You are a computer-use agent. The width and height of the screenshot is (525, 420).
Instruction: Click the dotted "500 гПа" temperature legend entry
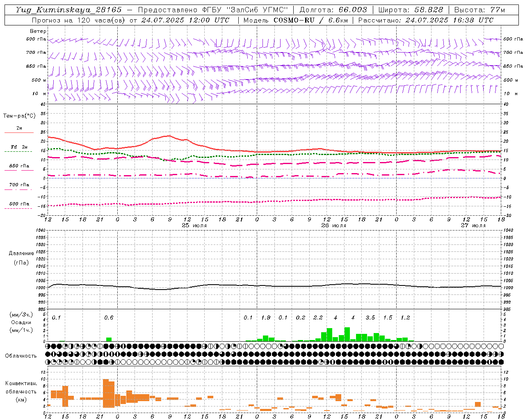point(19,204)
